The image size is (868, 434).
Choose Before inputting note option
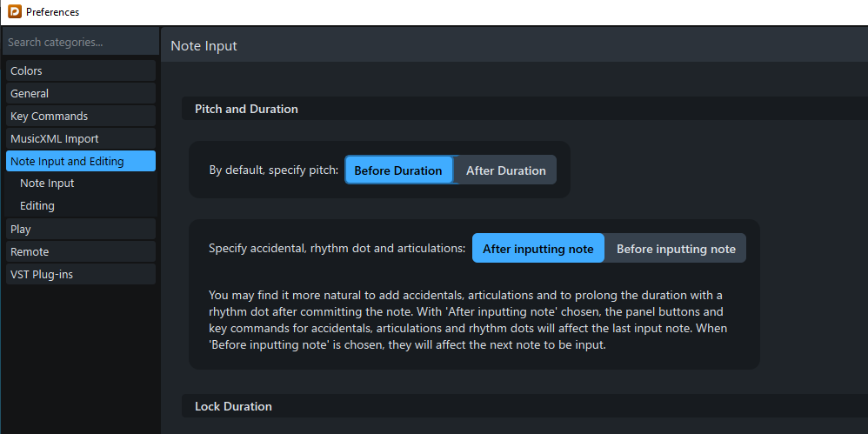point(676,249)
